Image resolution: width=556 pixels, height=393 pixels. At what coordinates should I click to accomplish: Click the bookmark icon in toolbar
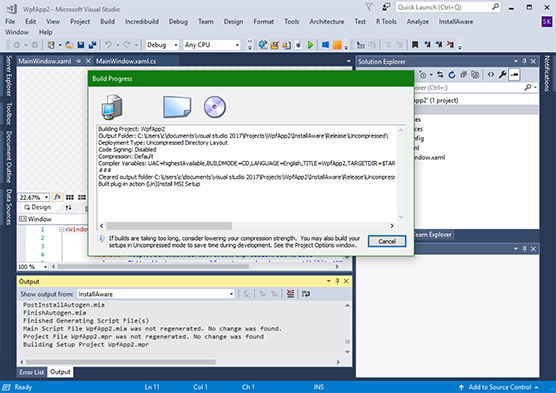coord(415,45)
